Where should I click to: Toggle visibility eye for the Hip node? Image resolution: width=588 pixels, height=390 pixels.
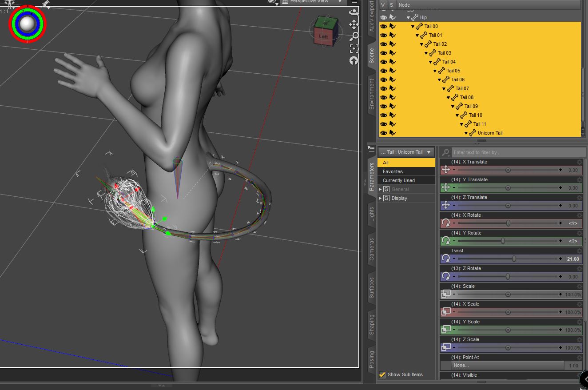click(384, 17)
